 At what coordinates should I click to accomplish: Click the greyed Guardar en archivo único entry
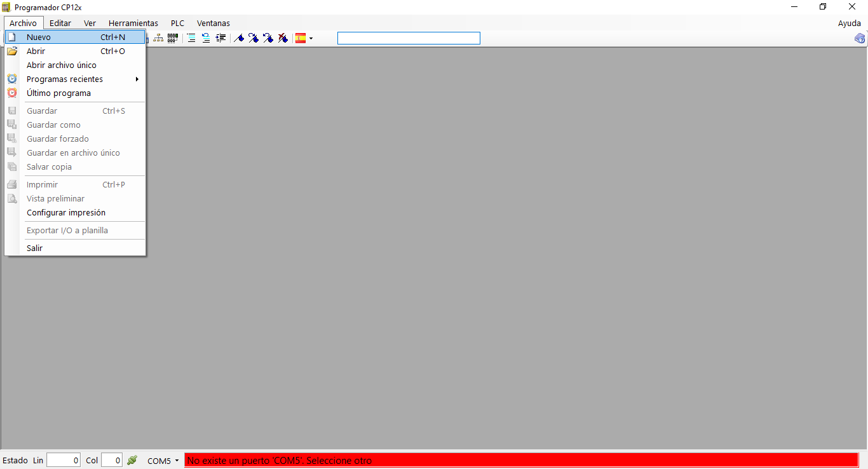(76, 153)
